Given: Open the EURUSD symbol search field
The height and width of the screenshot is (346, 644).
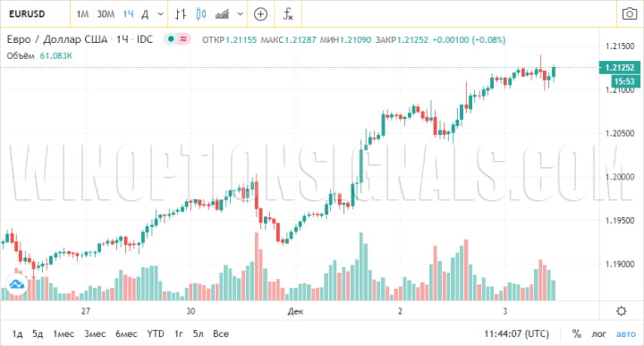Looking at the screenshot, I should (x=27, y=14).
